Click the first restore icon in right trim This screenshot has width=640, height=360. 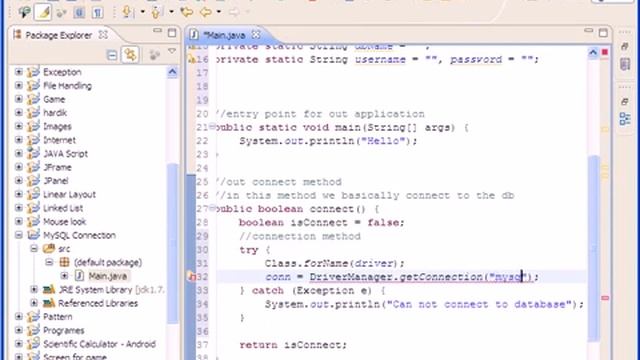[625, 47]
